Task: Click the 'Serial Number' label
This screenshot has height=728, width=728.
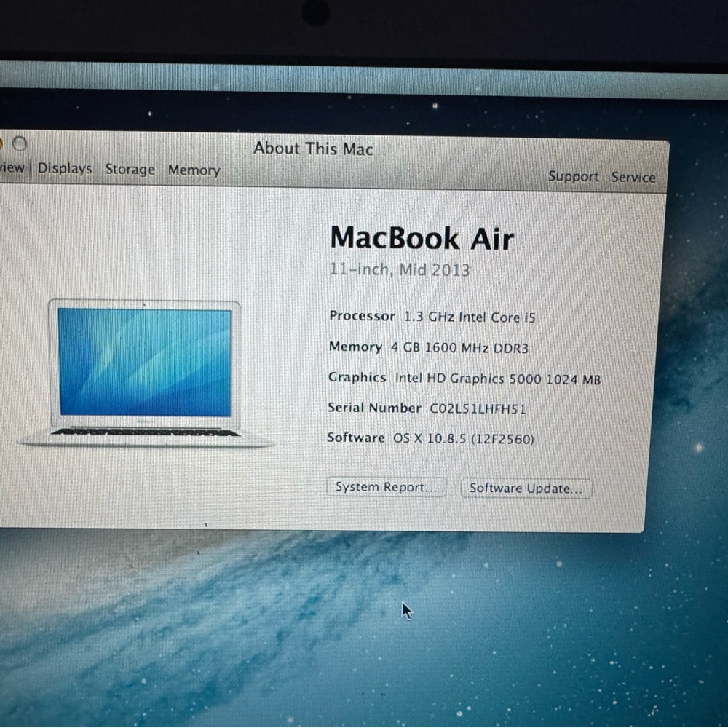Action: coord(374,408)
